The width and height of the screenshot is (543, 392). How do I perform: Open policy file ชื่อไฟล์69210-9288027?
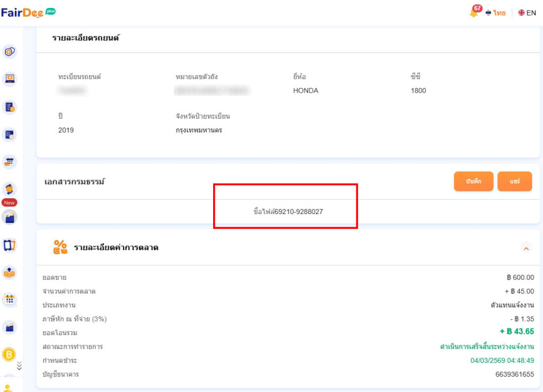288,211
